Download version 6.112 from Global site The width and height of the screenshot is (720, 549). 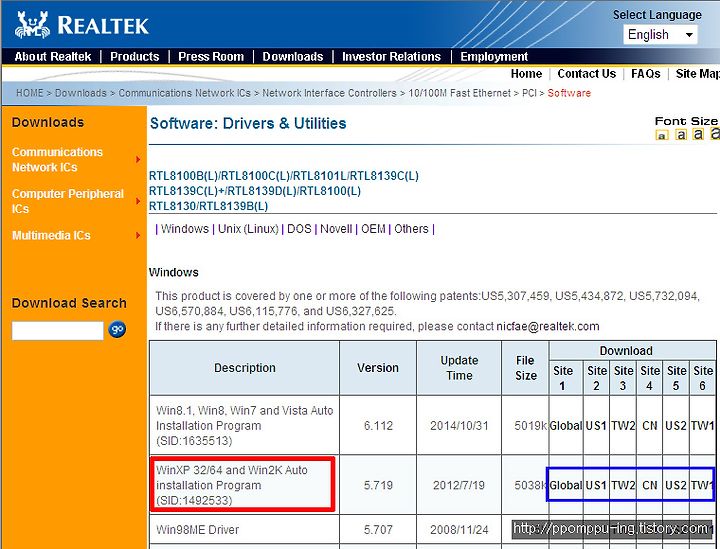(566, 426)
